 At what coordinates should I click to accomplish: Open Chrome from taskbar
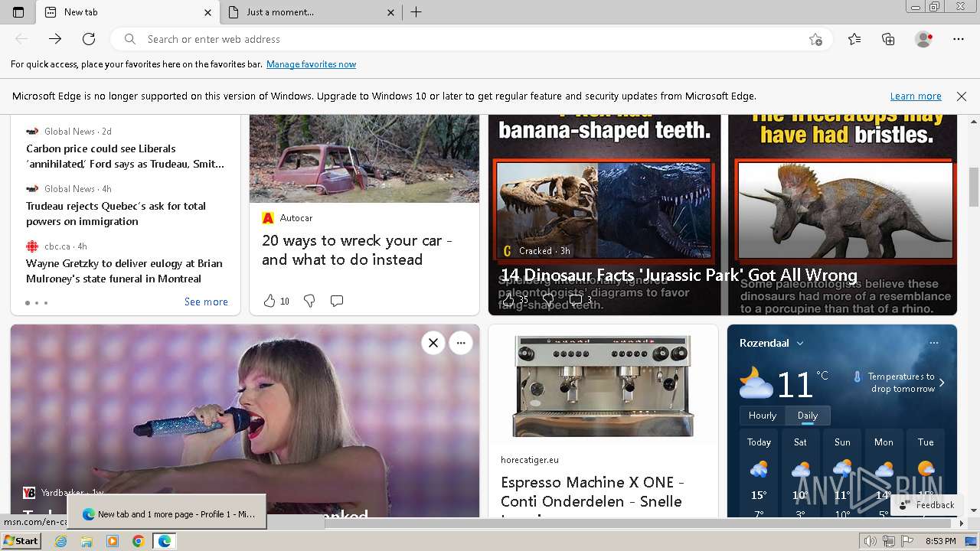(138, 541)
